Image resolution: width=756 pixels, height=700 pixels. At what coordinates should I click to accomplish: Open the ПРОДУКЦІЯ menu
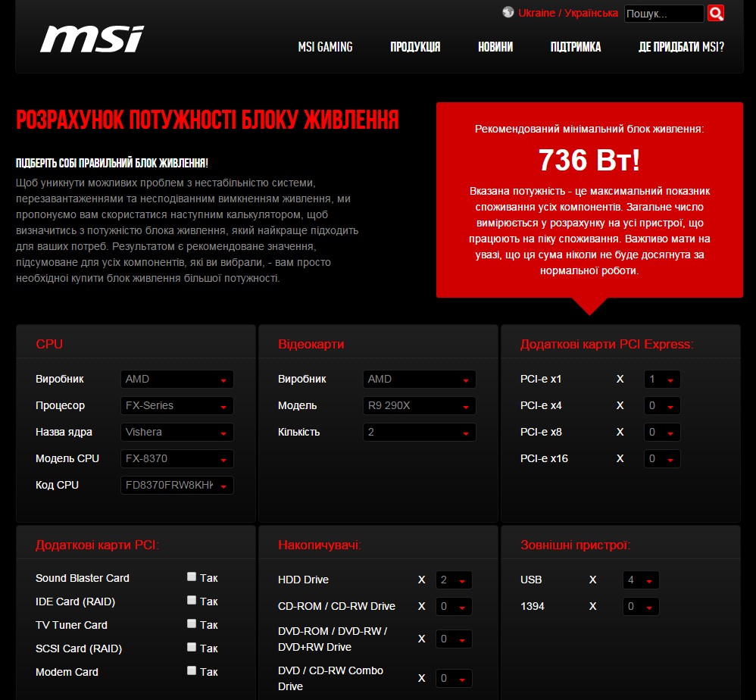click(x=415, y=47)
